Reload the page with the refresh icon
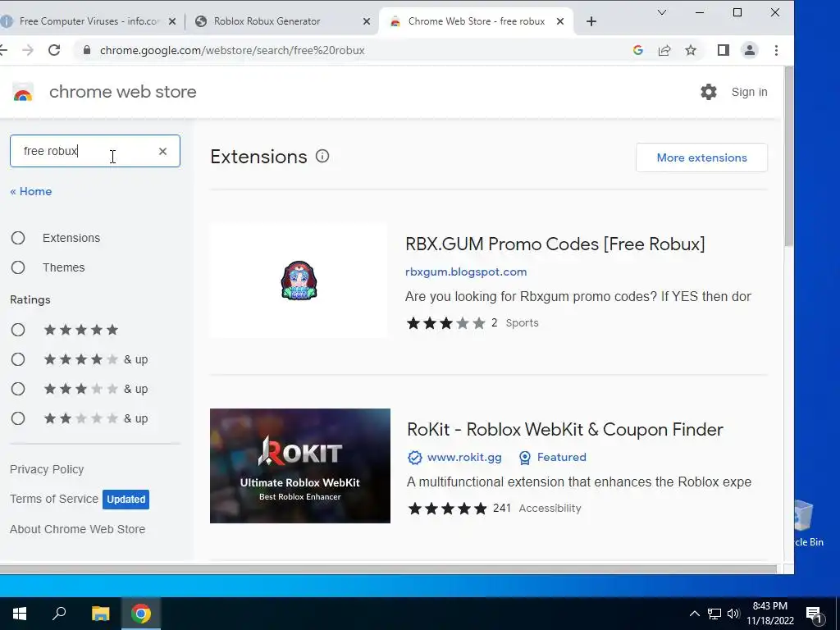840x630 pixels. point(54,50)
